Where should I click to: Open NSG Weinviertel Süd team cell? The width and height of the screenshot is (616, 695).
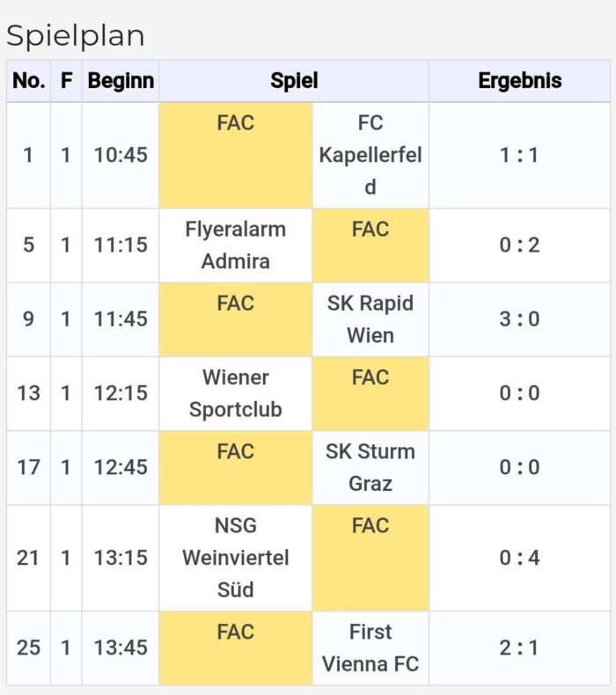point(236,558)
